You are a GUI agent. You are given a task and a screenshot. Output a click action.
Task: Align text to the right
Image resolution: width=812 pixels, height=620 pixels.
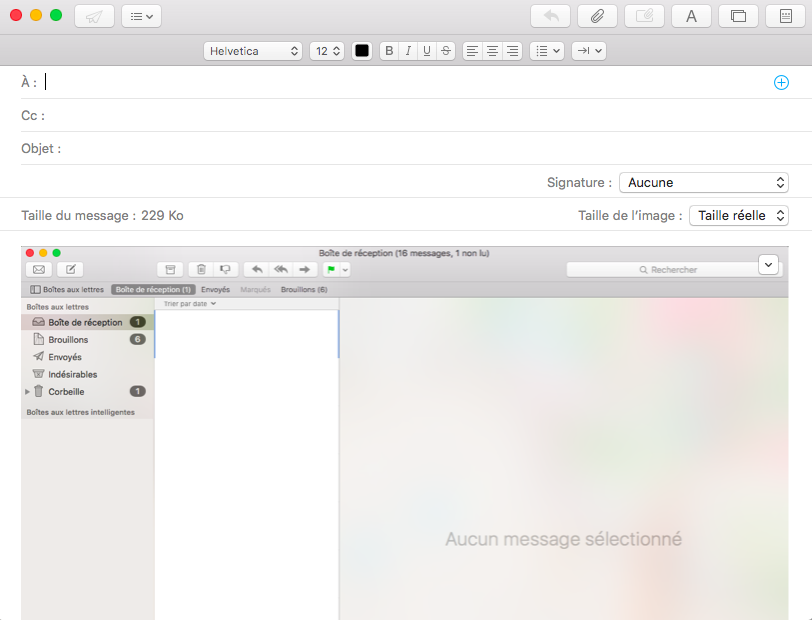tap(512, 51)
